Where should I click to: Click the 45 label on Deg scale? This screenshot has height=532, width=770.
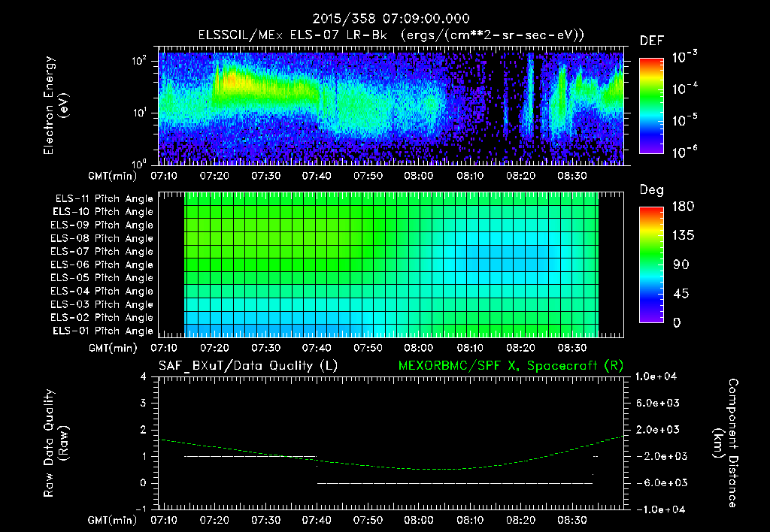click(681, 294)
